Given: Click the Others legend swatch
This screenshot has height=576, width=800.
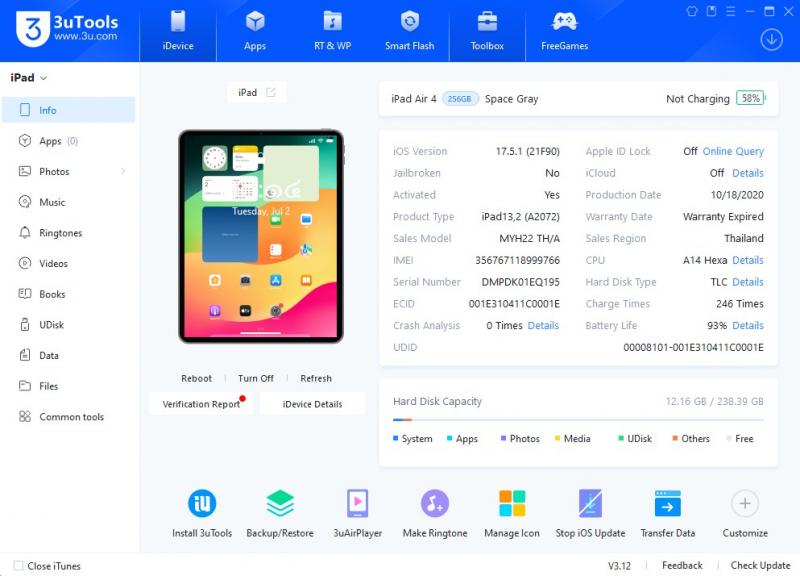Looking at the screenshot, I should click(x=675, y=438).
